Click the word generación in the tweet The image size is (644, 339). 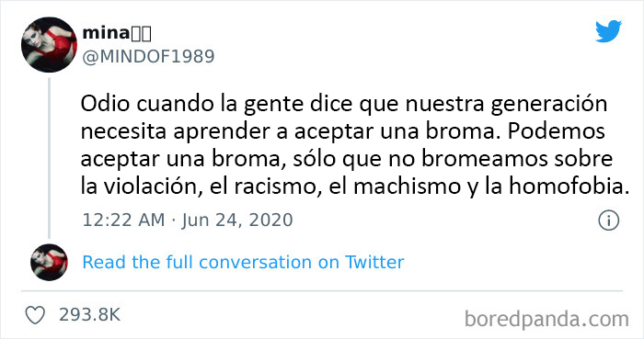click(548, 105)
